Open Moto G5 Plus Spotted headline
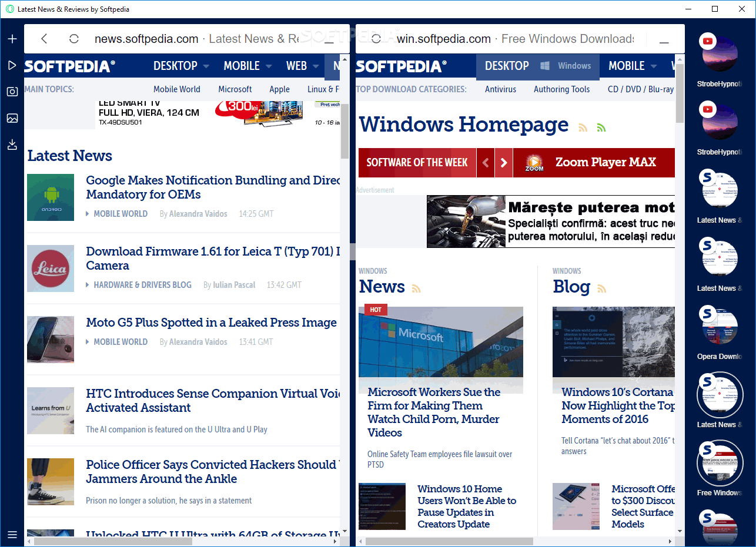The height and width of the screenshot is (547, 756). (212, 323)
